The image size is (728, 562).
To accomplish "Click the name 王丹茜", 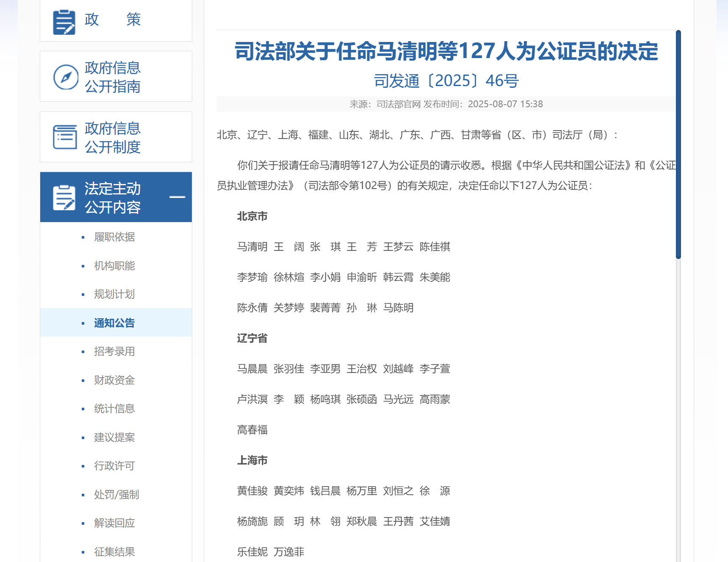I will click(399, 521).
